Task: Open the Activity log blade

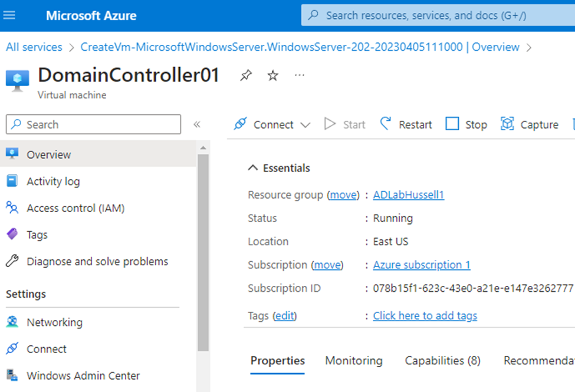Action: pyautogui.click(x=53, y=181)
